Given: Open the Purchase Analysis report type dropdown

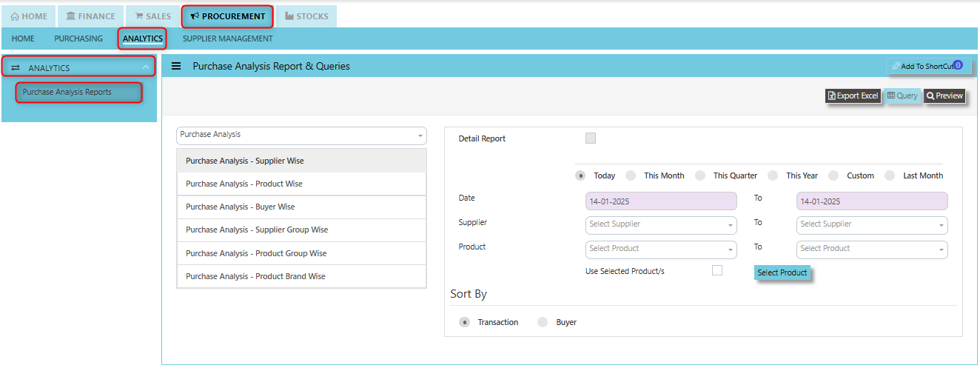Looking at the screenshot, I should [x=302, y=135].
